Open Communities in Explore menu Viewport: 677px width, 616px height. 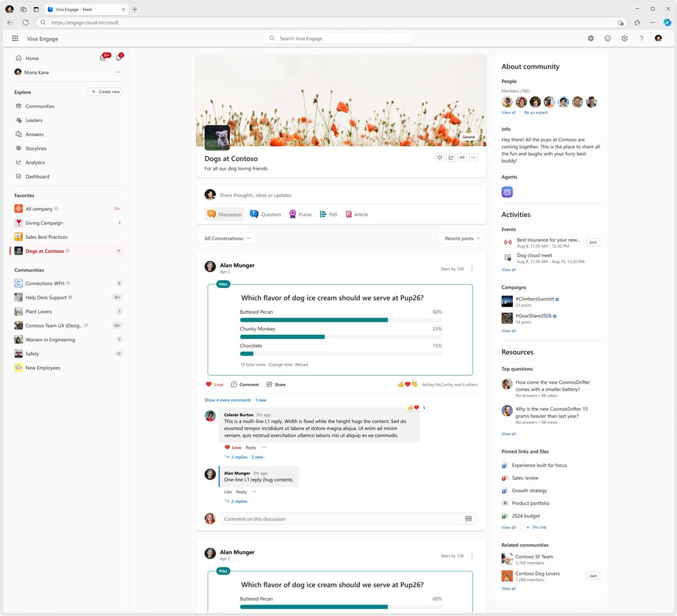click(x=40, y=106)
